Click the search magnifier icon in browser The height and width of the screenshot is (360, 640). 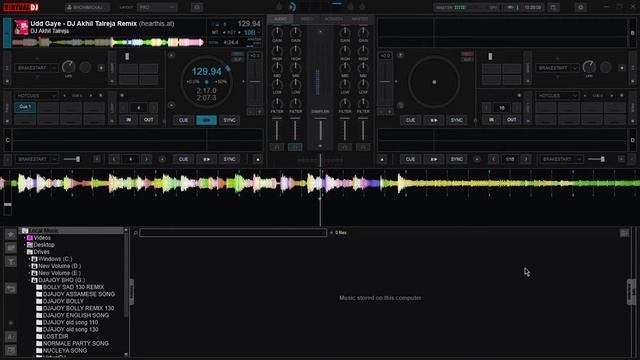pyautogui.click(x=136, y=233)
